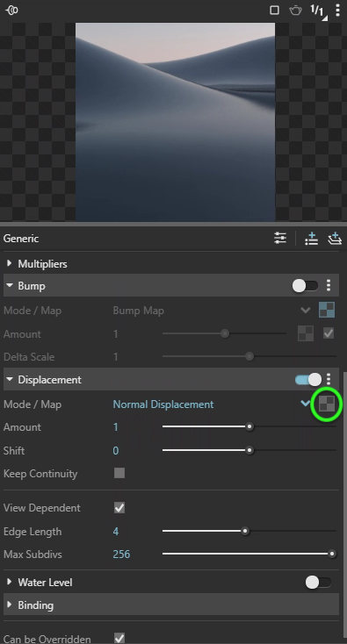Image resolution: width=347 pixels, height=644 pixels.
Task: Expand the Binding section
Action: pos(10,605)
